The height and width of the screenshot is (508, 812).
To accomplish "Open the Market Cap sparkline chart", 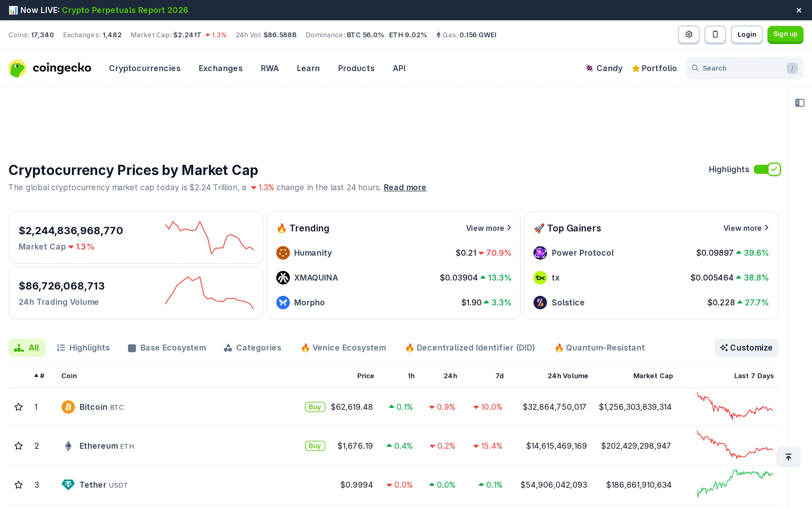I will (x=209, y=238).
